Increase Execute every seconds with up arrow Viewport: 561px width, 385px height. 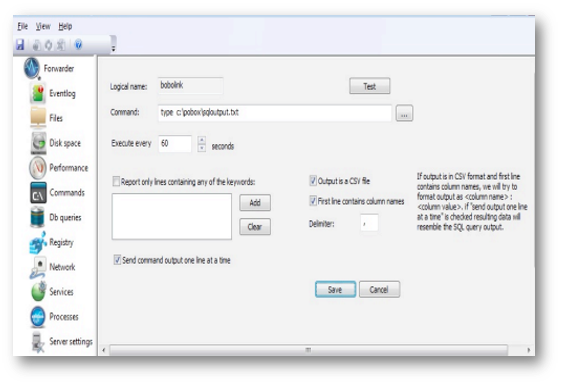(x=202, y=140)
